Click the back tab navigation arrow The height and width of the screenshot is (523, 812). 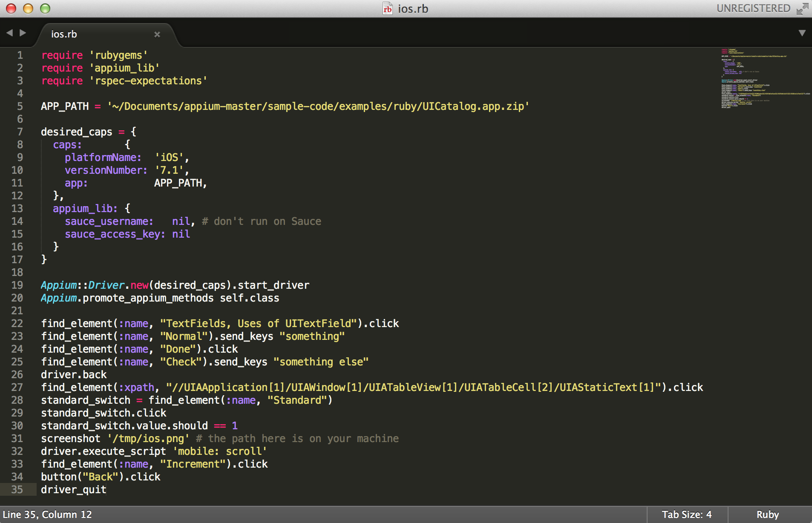coord(9,33)
